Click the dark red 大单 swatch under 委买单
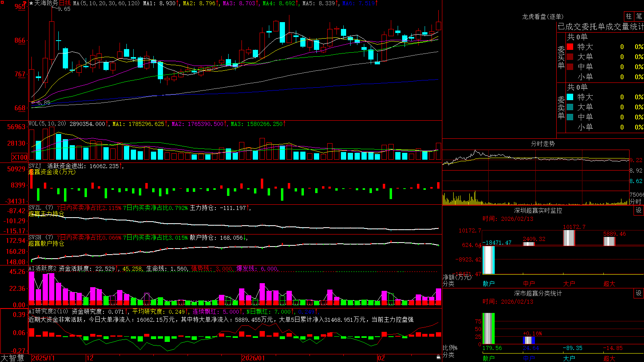644x362 pixels. pyautogui.click(x=570, y=57)
